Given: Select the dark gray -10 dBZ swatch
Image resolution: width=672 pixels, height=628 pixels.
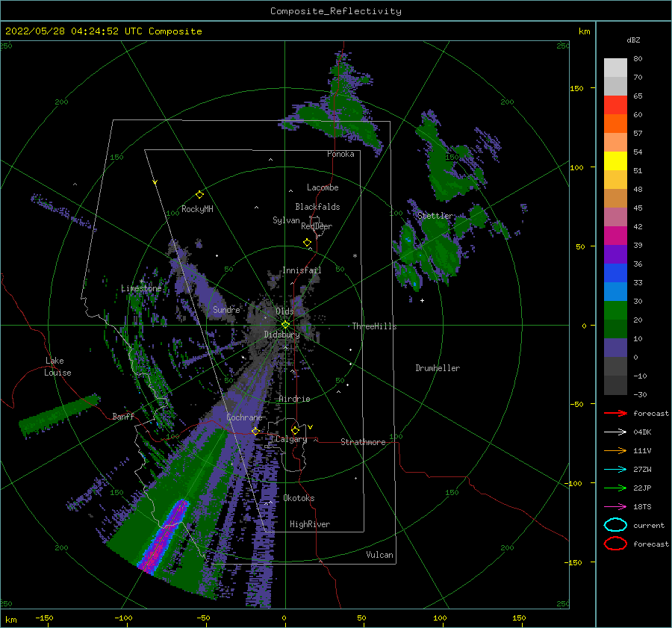Looking at the screenshot, I should [x=615, y=385].
